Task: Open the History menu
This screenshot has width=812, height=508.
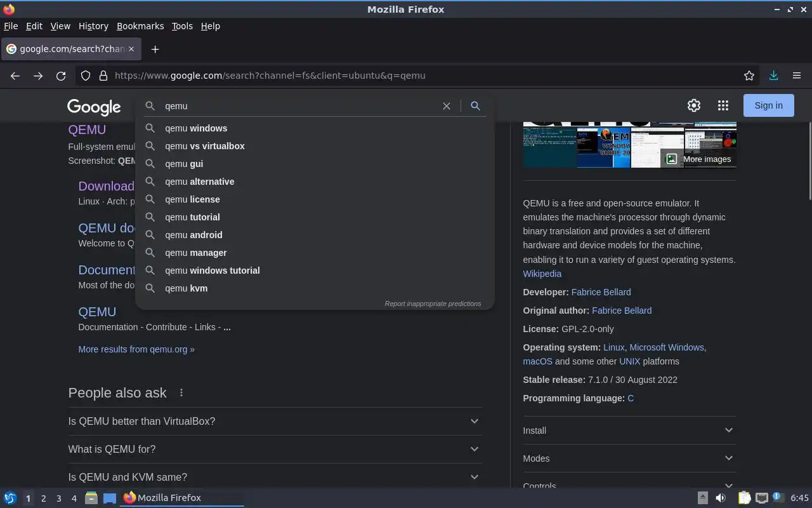Action: 93,26
